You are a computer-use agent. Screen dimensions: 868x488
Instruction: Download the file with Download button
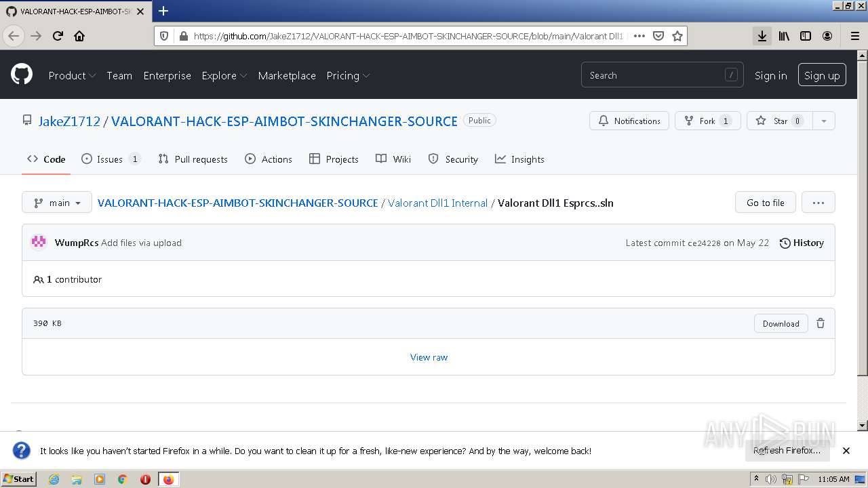pyautogui.click(x=781, y=323)
